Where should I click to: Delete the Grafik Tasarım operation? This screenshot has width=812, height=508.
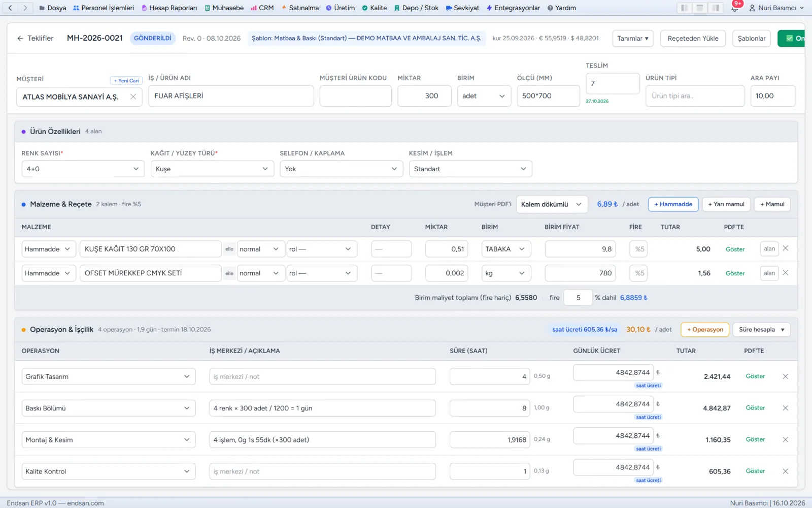pyautogui.click(x=786, y=376)
